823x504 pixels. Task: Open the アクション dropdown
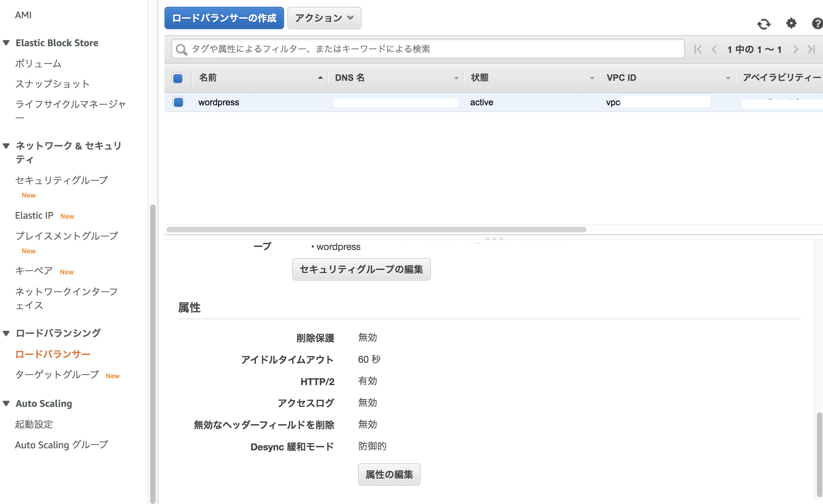pyautogui.click(x=324, y=18)
